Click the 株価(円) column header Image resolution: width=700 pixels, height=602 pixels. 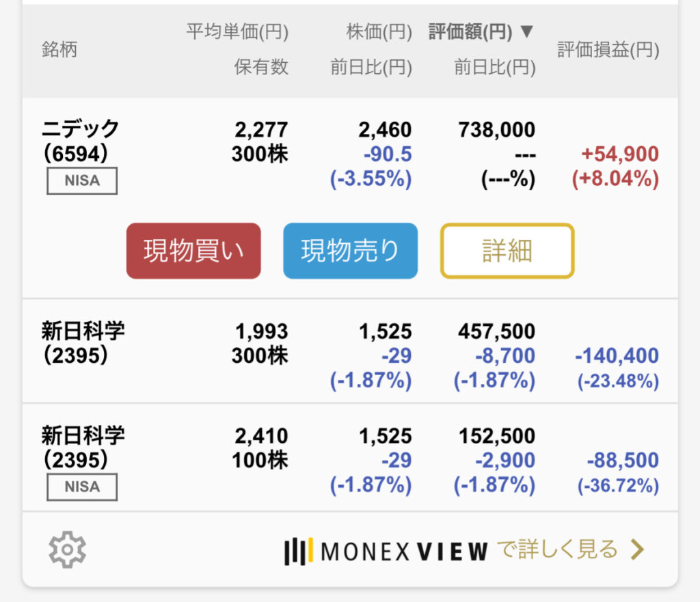pos(379,31)
